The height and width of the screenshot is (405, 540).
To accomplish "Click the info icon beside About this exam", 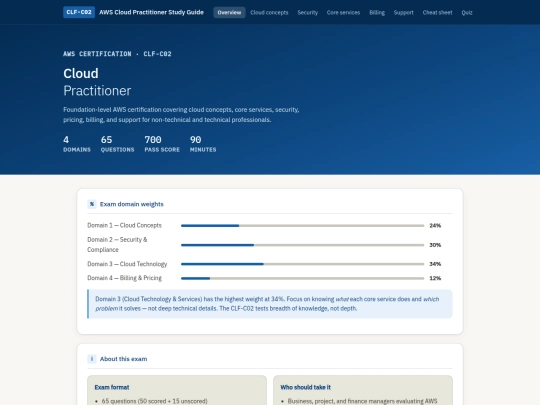I will pyautogui.click(x=92, y=359).
